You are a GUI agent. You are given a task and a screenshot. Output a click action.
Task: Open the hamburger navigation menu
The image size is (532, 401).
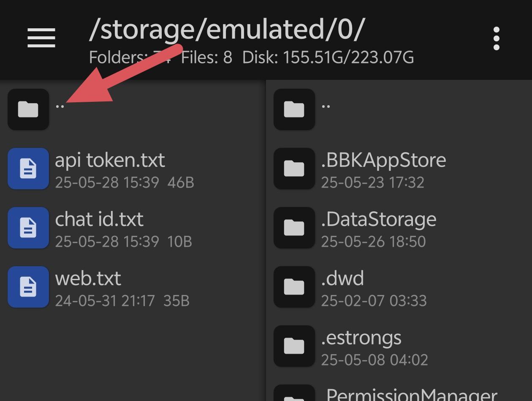point(41,38)
